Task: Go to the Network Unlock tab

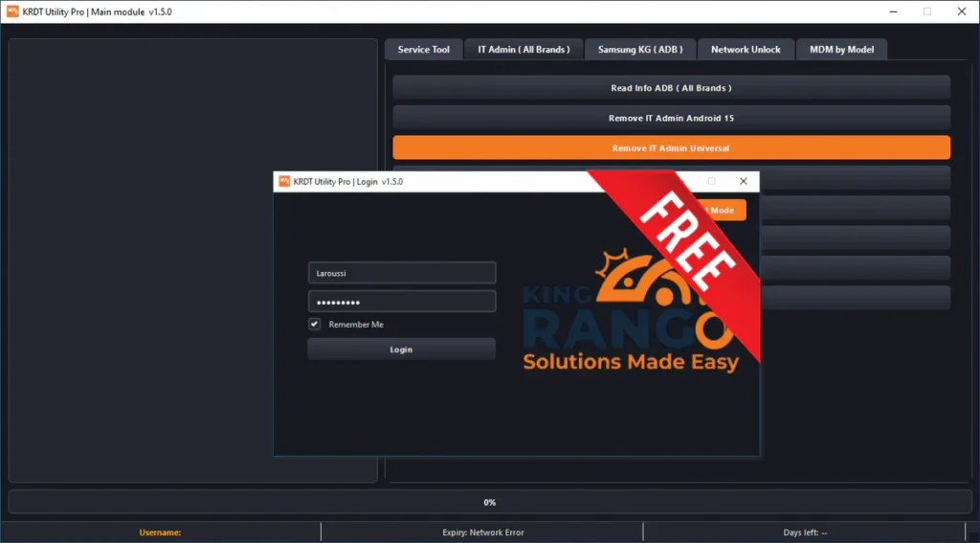Action: (746, 50)
